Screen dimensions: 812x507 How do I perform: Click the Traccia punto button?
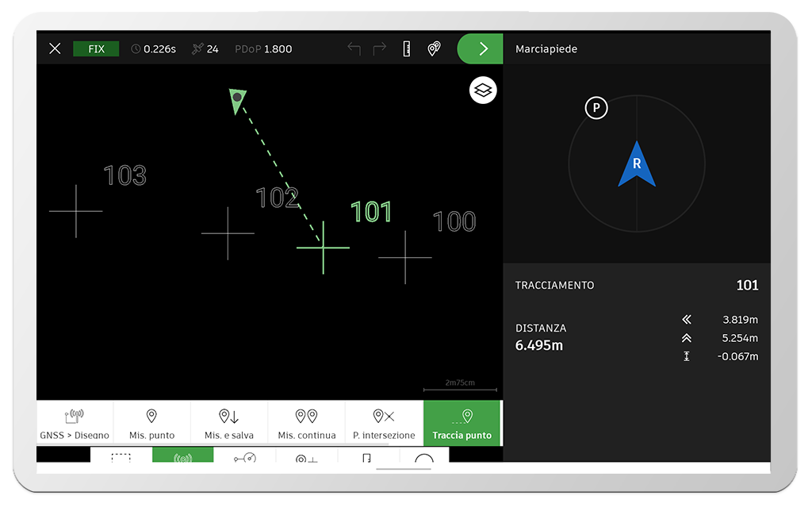coord(462,423)
